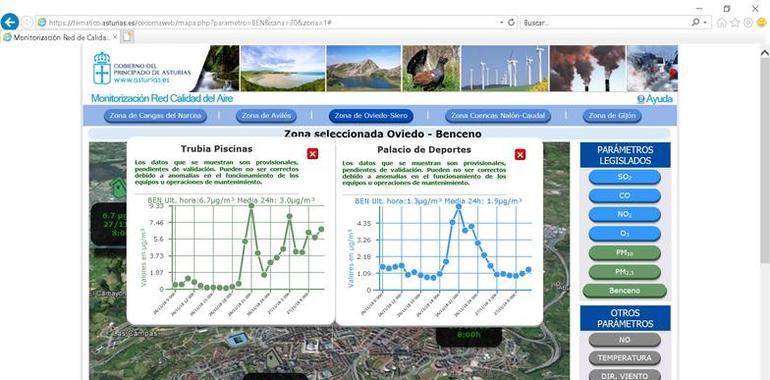The width and height of the screenshot is (770, 380).
Task: Choose the SO2 parameter button
Action: (624, 177)
